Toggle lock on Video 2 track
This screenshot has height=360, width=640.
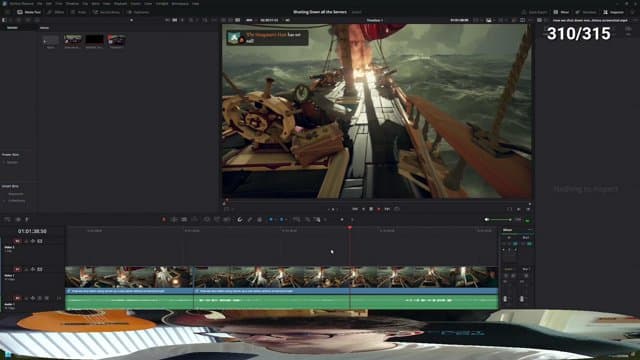point(26,241)
